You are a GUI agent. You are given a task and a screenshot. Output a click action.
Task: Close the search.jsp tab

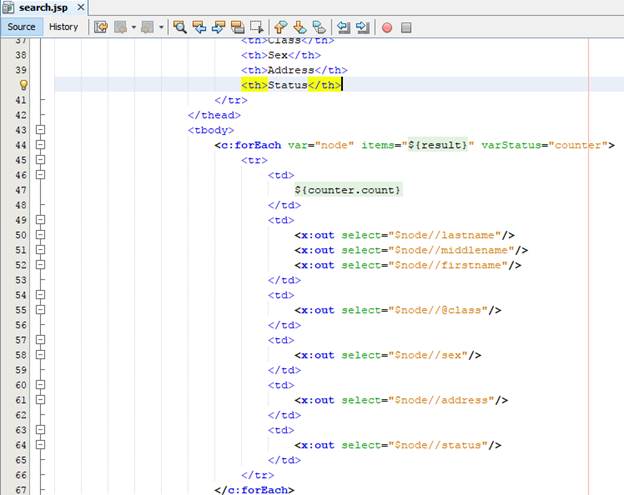81,7
